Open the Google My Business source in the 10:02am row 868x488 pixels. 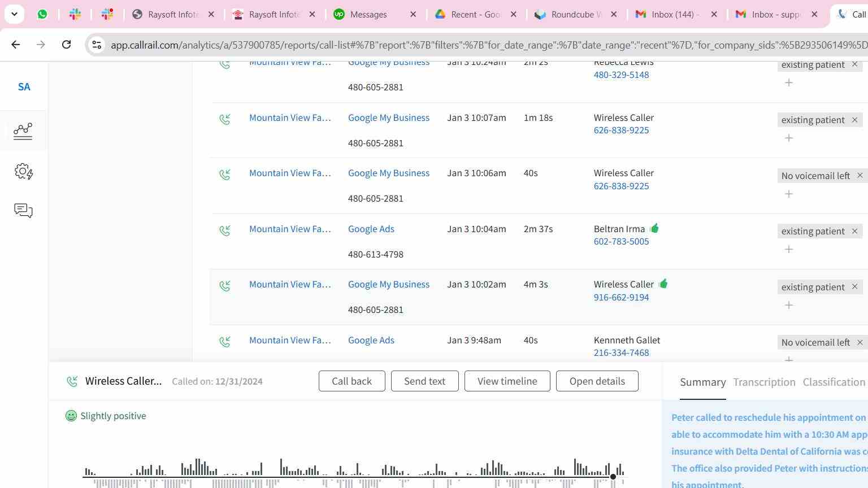389,284
